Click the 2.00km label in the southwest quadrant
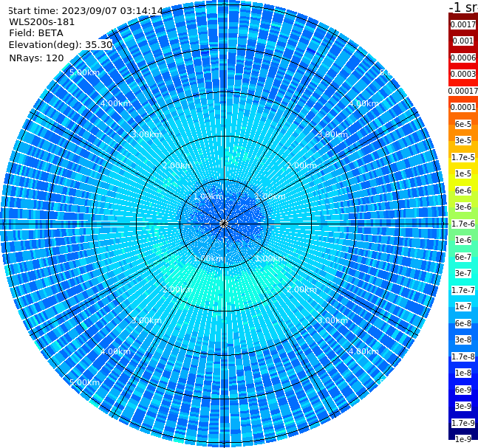 [178, 289]
